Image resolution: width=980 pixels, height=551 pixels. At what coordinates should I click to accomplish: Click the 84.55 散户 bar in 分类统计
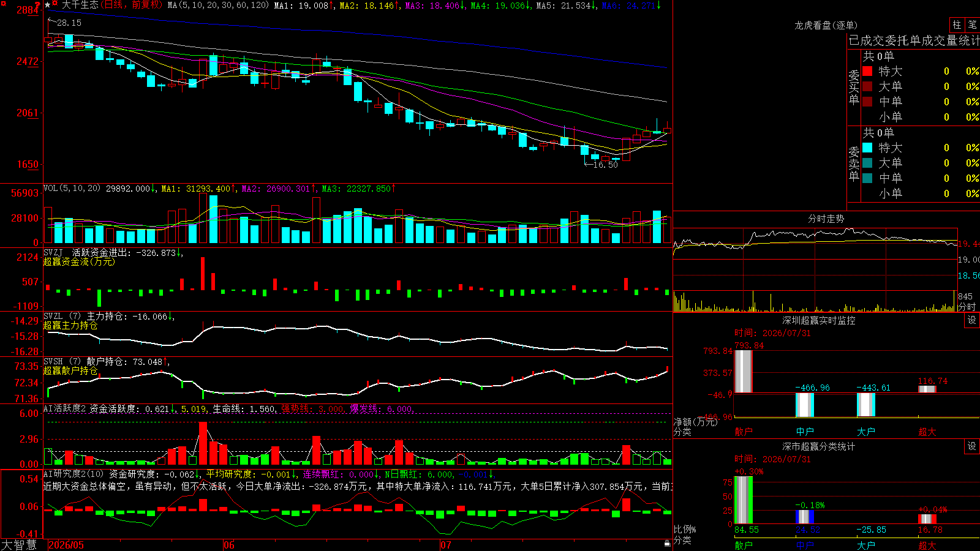click(743, 500)
